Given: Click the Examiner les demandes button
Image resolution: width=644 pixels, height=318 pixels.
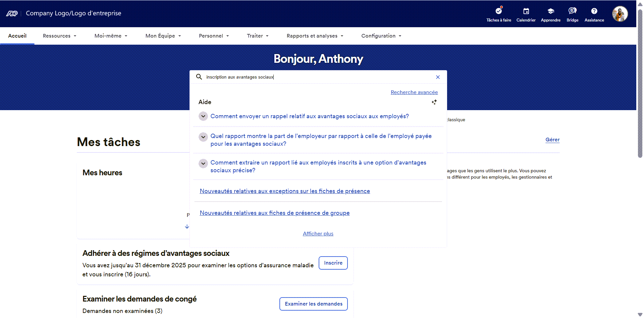Looking at the screenshot, I should pyautogui.click(x=313, y=304).
